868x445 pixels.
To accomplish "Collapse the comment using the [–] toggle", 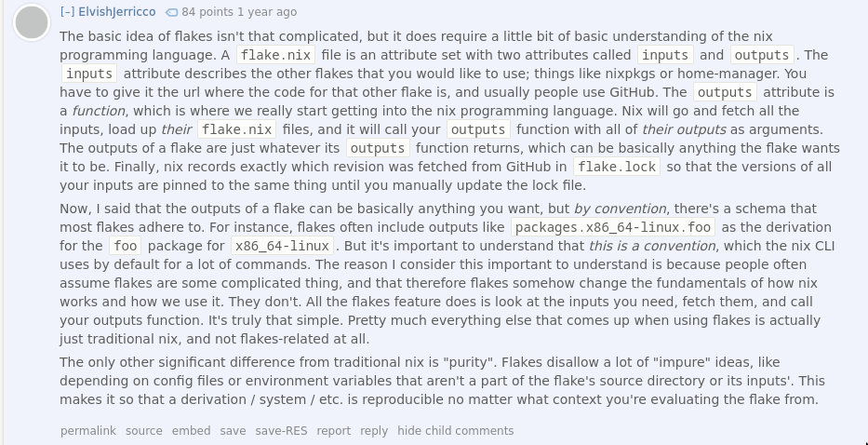I will (67, 12).
